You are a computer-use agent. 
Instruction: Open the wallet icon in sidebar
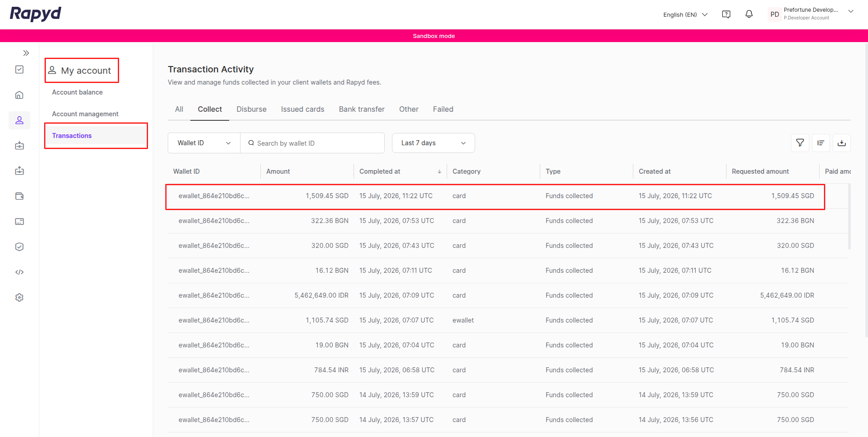[x=19, y=196]
